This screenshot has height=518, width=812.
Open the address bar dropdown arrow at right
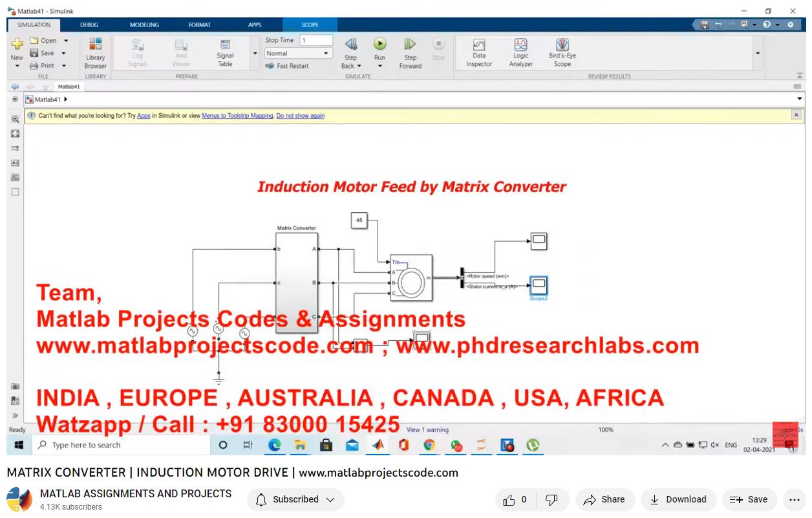point(800,99)
